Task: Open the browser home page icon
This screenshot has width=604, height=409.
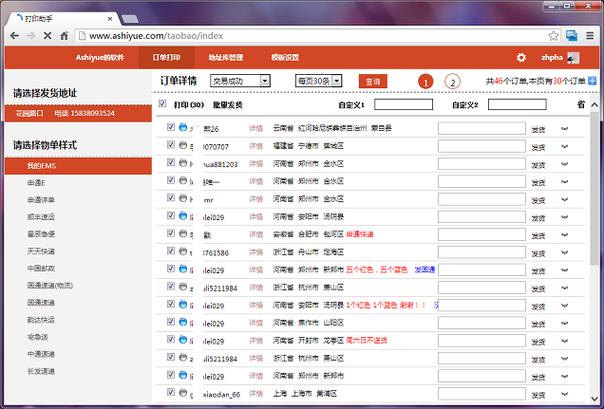Action: point(64,36)
